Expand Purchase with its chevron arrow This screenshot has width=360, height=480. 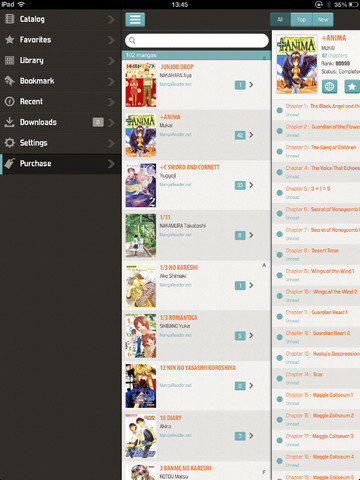tap(111, 164)
